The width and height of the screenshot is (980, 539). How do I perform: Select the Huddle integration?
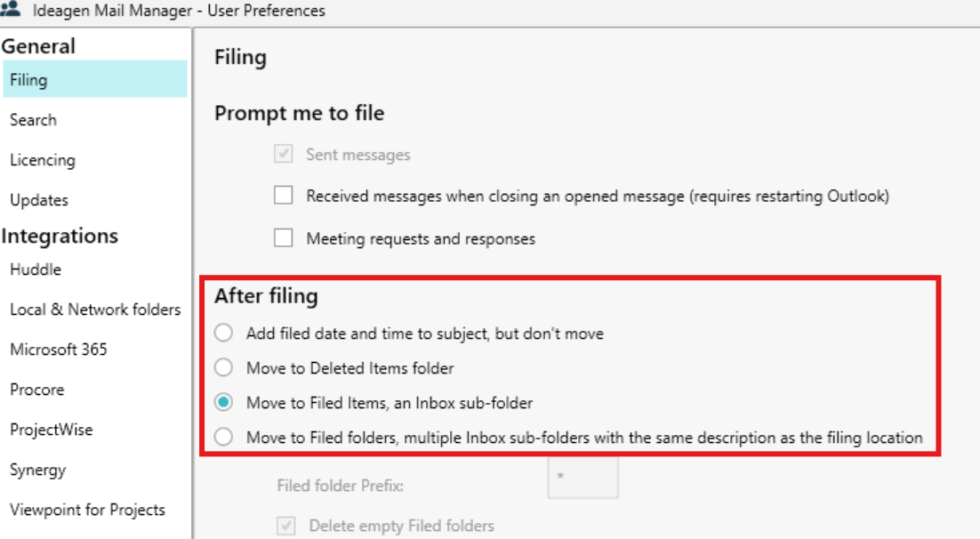click(36, 269)
